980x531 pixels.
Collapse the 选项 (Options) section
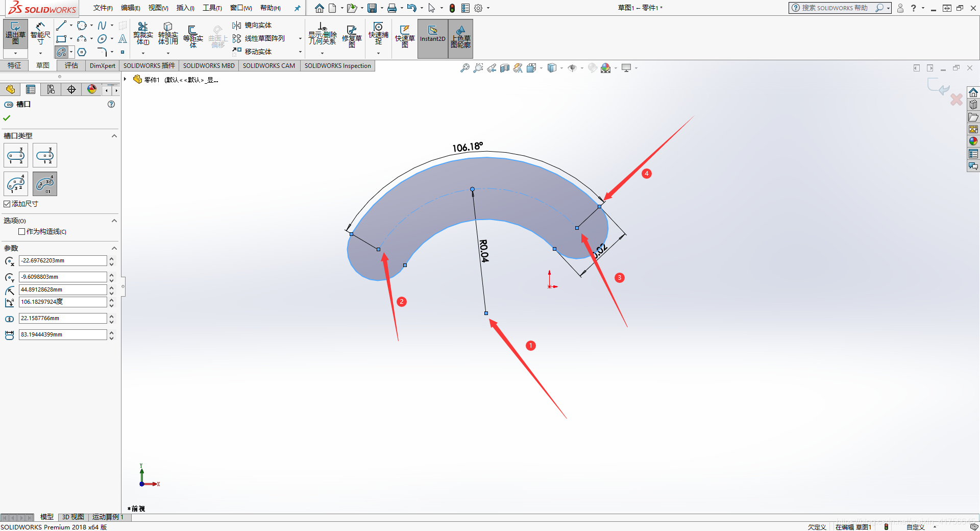point(114,221)
